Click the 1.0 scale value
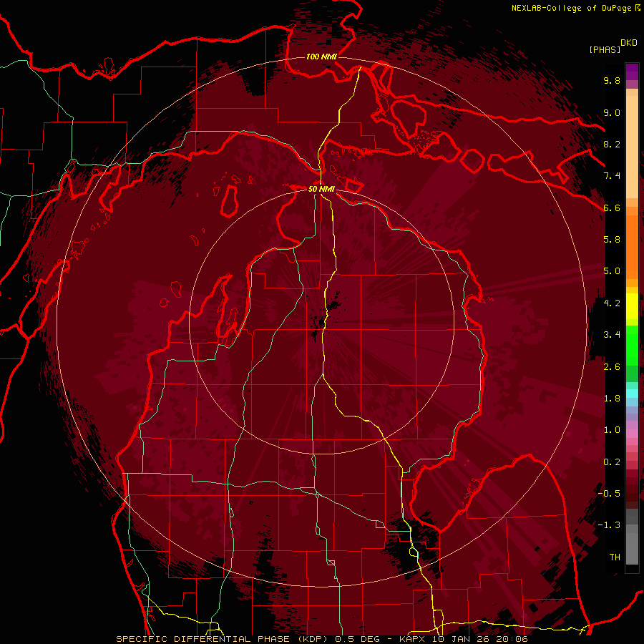 click(612, 430)
